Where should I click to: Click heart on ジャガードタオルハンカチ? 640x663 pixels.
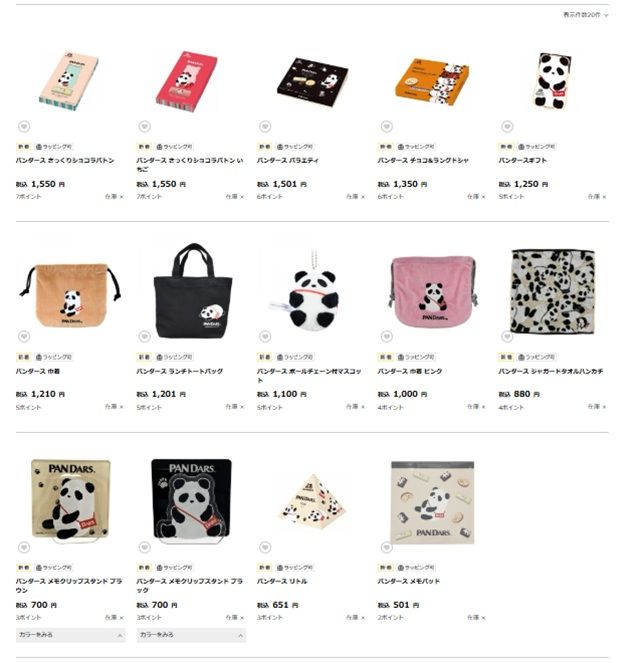click(x=507, y=337)
